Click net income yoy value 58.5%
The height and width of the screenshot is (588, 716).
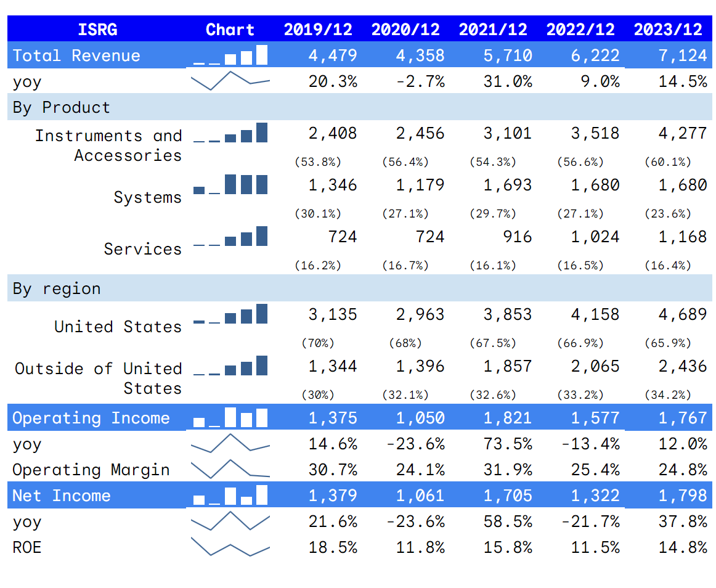coord(508,521)
